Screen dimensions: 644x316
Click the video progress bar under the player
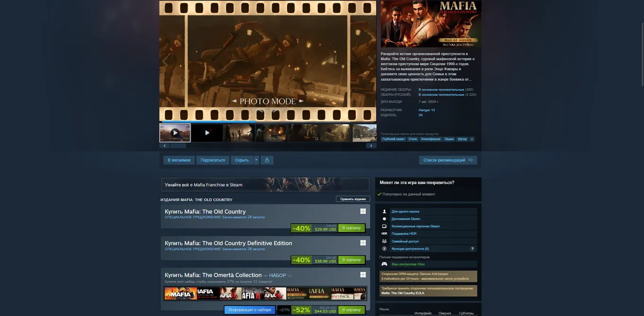click(x=268, y=122)
